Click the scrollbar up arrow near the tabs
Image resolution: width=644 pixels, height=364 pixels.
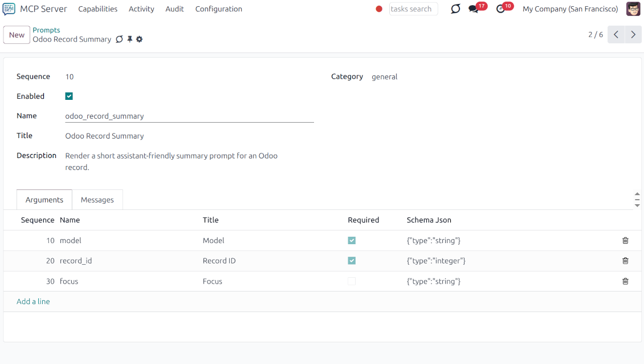637,193
